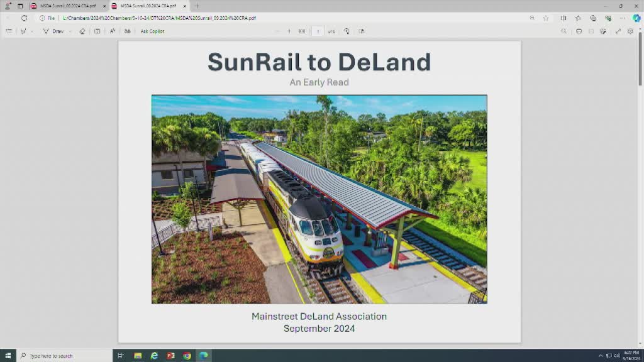This screenshot has height=362, width=644.
Task: Show hidden system tray icons
Action: pyautogui.click(x=601, y=356)
